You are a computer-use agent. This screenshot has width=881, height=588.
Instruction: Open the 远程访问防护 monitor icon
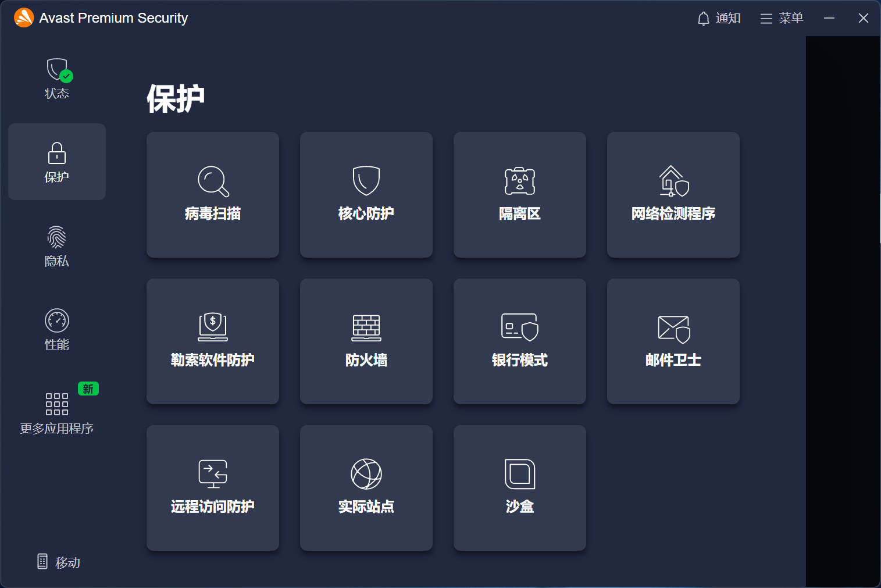tap(213, 474)
